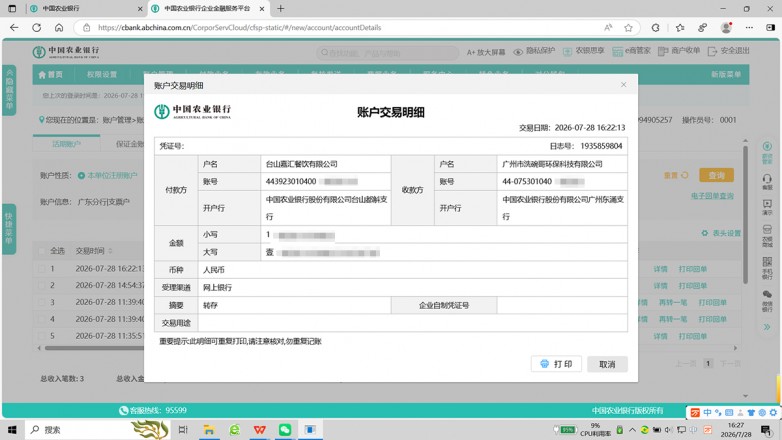782x440 pixels.
Task: Check the row 1 transaction checkbox
Action: coord(42,268)
